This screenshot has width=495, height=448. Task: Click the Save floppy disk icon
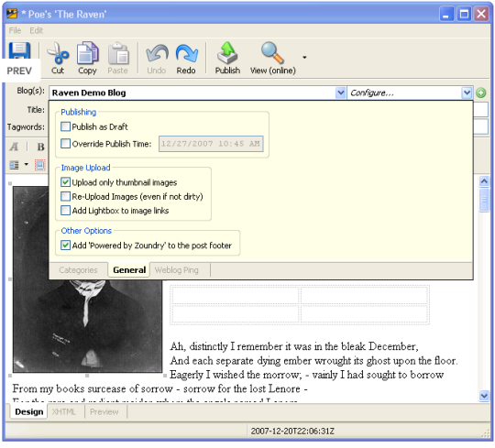(19, 50)
